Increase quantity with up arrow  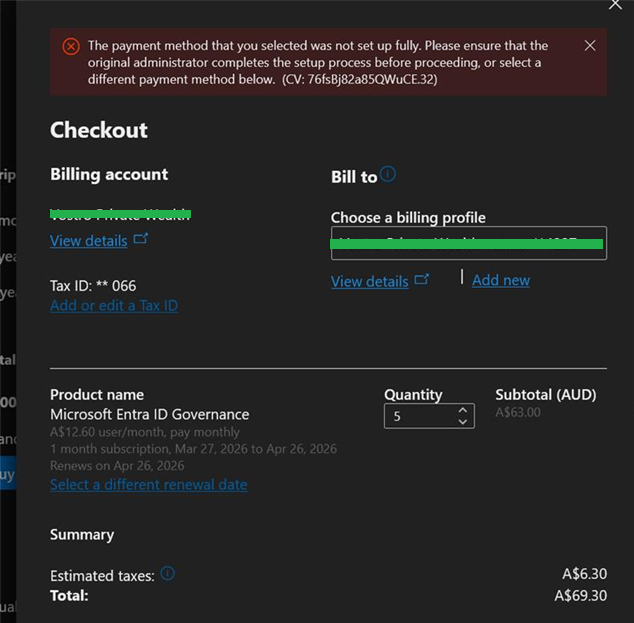[x=463, y=410]
